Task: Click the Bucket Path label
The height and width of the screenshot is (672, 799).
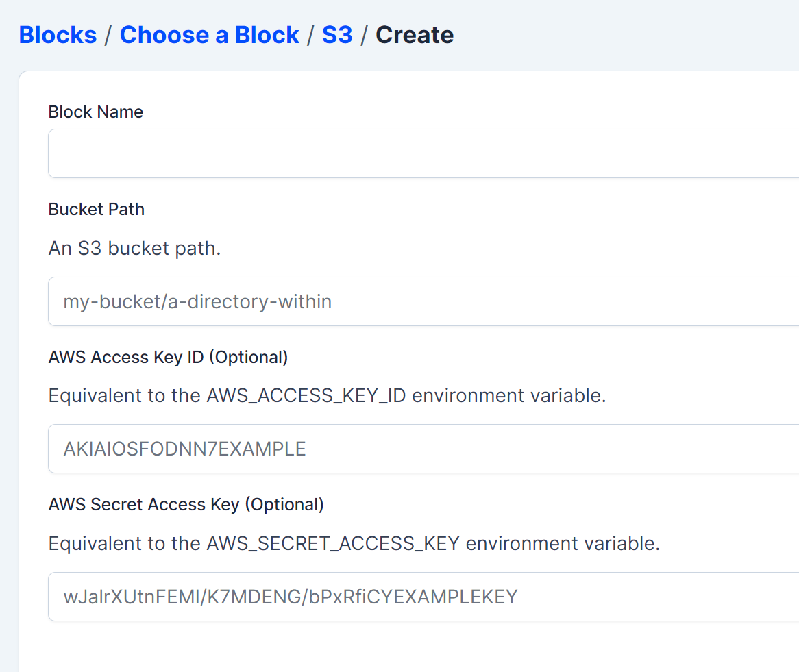Action: pos(96,209)
